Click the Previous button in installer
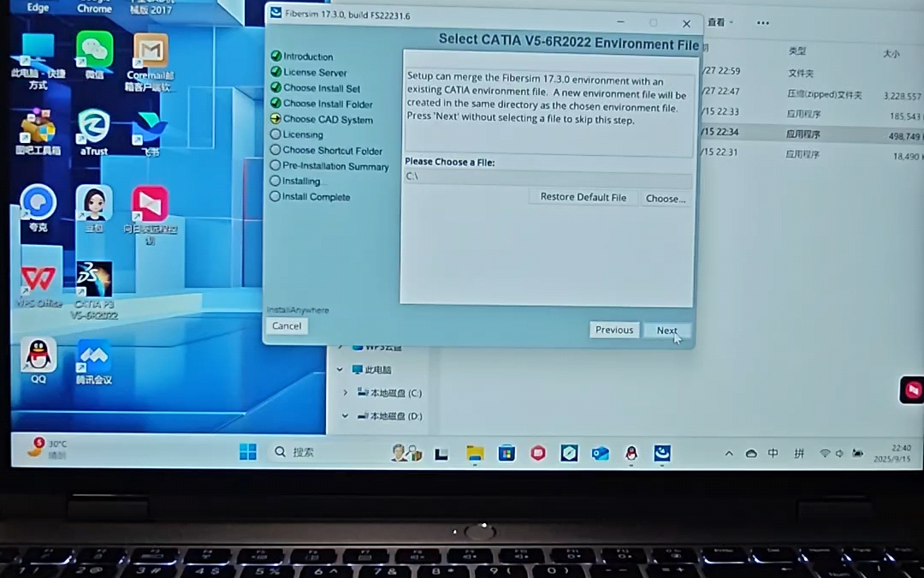 click(x=613, y=330)
